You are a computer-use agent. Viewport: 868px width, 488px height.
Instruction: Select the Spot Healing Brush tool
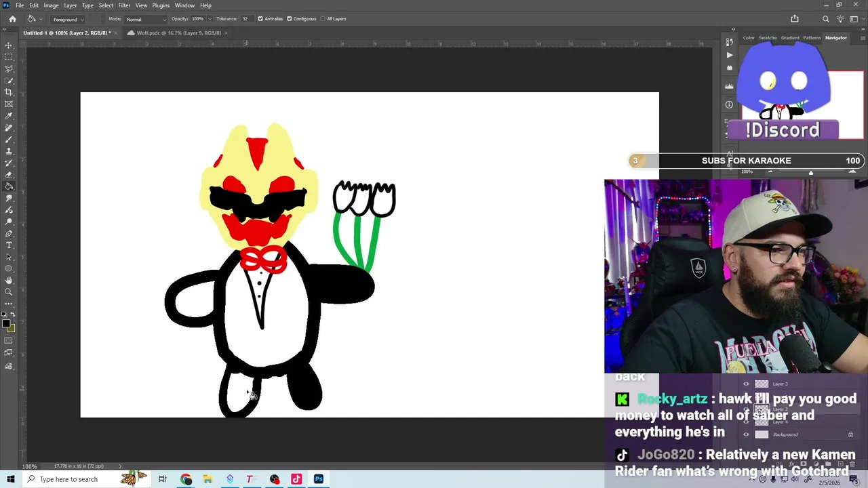(x=9, y=127)
